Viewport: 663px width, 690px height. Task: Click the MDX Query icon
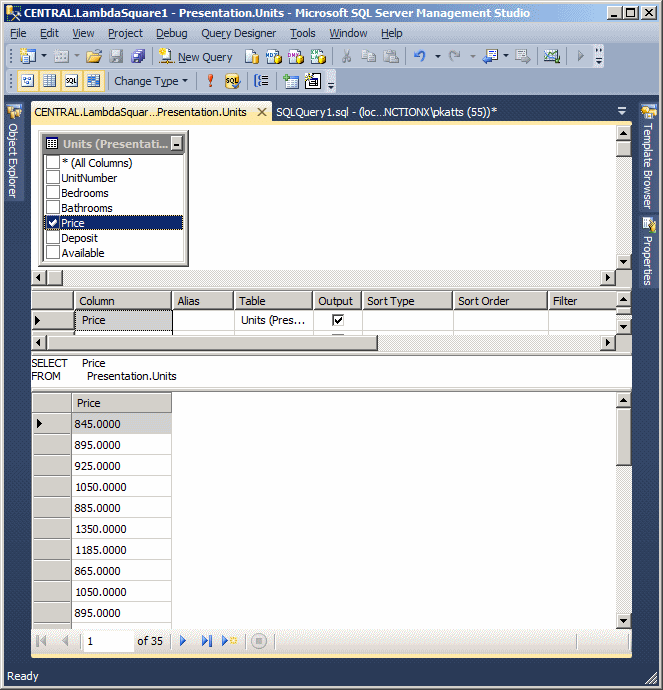274,56
